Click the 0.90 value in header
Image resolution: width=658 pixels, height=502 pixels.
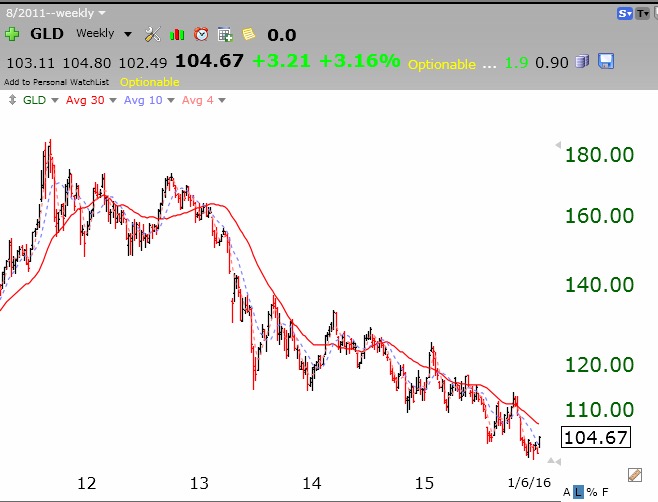click(x=552, y=63)
